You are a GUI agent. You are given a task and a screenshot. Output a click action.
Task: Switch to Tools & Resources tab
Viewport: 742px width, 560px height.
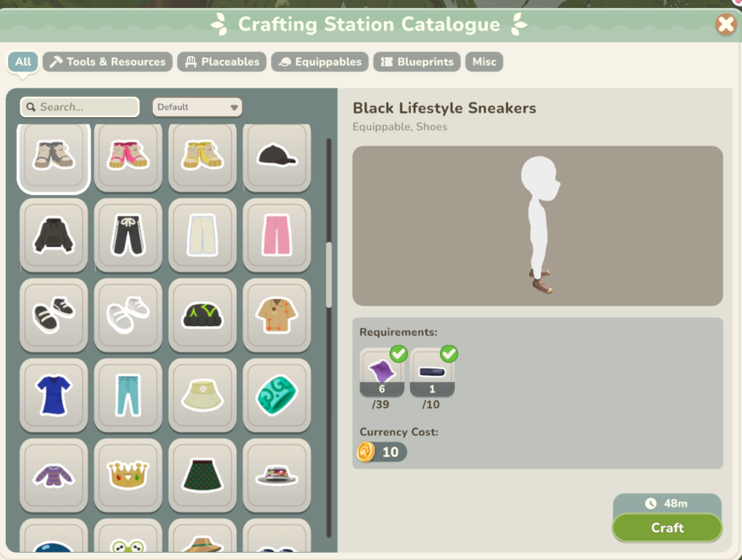pyautogui.click(x=108, y=62)
